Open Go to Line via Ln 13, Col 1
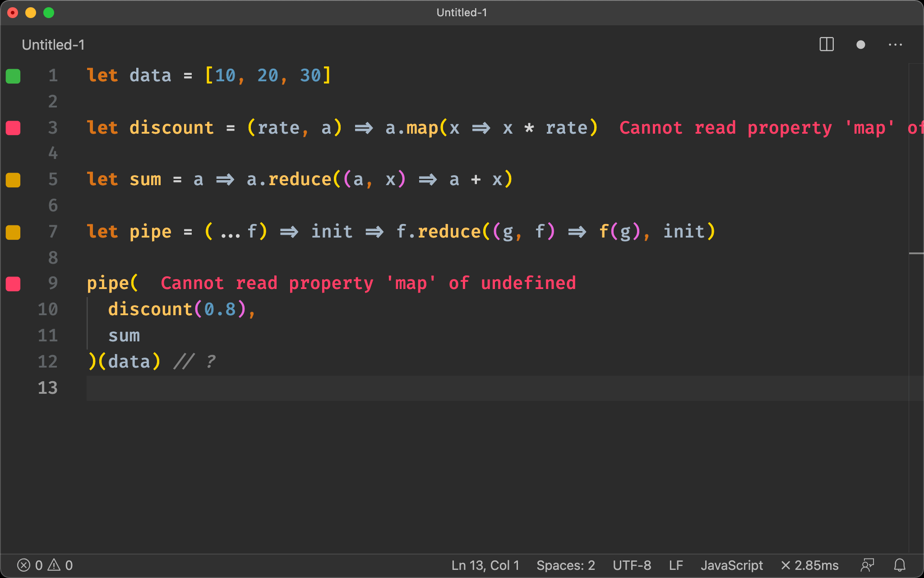 pos(485,564)
